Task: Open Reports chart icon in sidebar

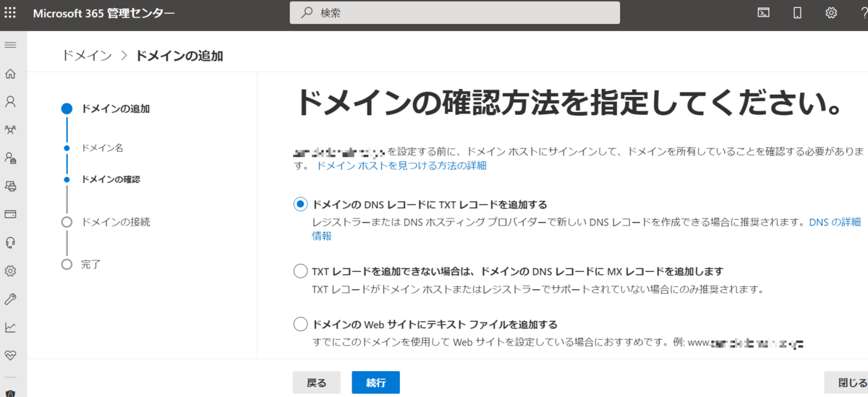Action: (x=11, y=327)
